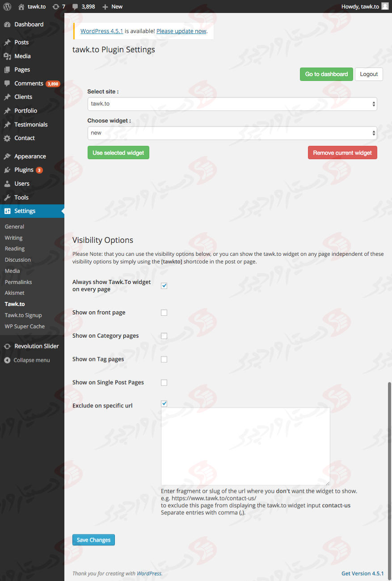Click the Please update now link
The image size is (392, 581).
(x=181, y=31)
